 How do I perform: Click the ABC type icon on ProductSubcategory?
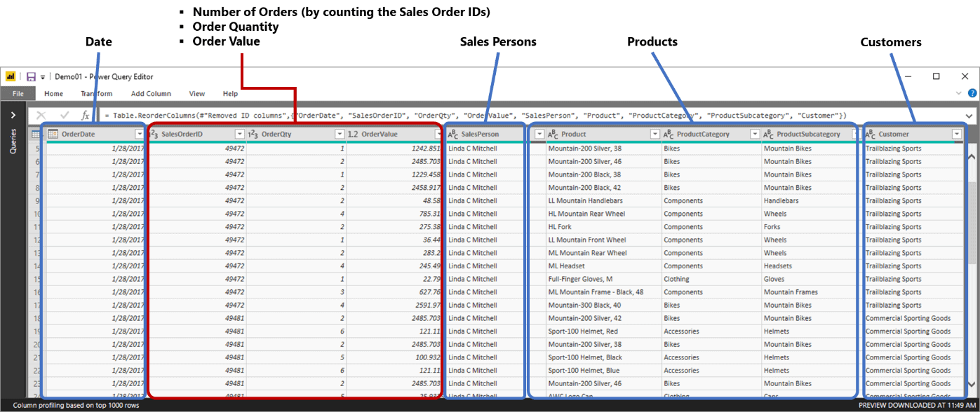(x=769, y=134)
